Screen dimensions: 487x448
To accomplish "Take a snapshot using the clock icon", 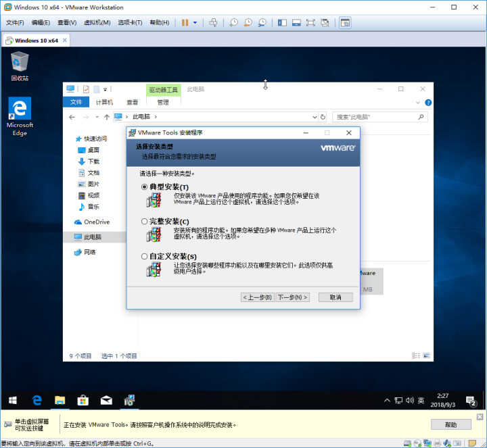I will [233, 23].
